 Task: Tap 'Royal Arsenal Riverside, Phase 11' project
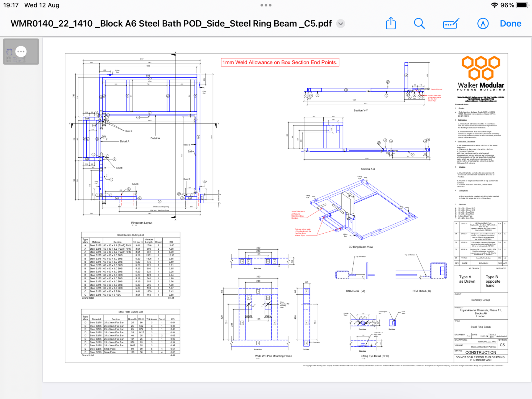480,310
